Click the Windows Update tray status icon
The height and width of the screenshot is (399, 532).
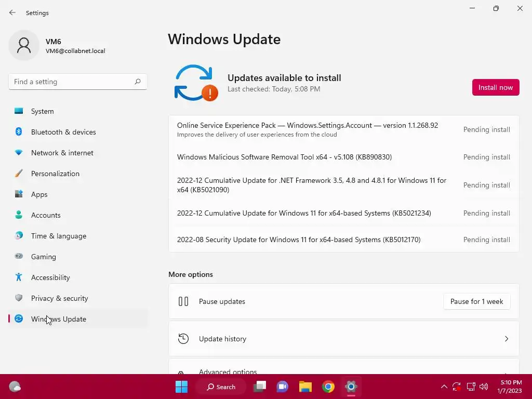[457, 387]
